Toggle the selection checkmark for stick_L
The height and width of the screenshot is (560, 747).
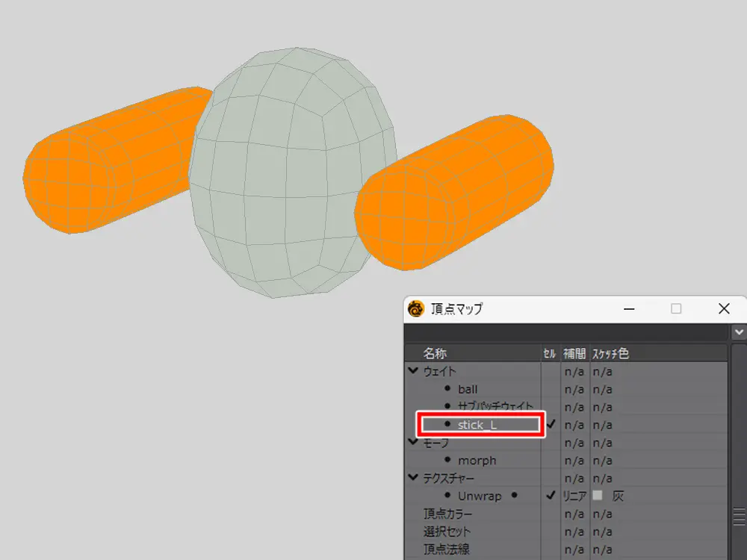[551, 424]
